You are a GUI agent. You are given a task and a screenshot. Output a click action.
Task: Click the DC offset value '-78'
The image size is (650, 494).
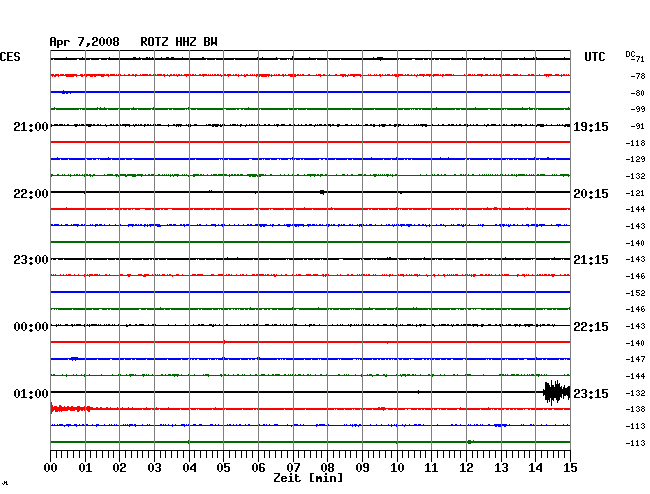[638, 76]
